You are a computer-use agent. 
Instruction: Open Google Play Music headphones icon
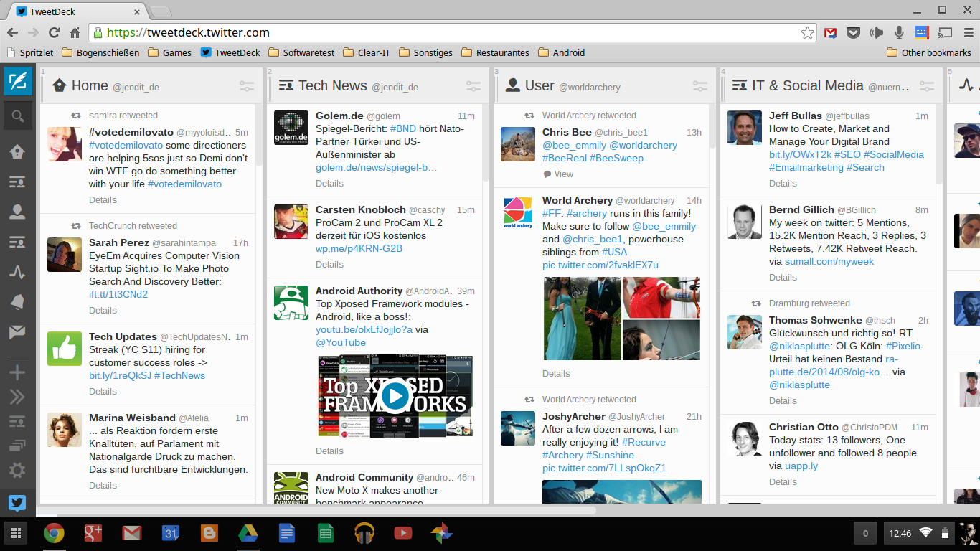point(364,533)
